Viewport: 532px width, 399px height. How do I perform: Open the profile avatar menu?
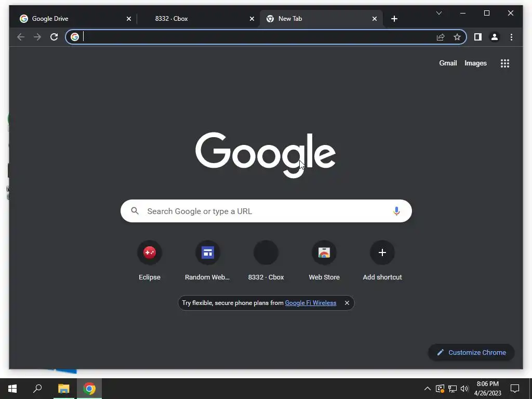pyautogui.click(x=495, y=37)
